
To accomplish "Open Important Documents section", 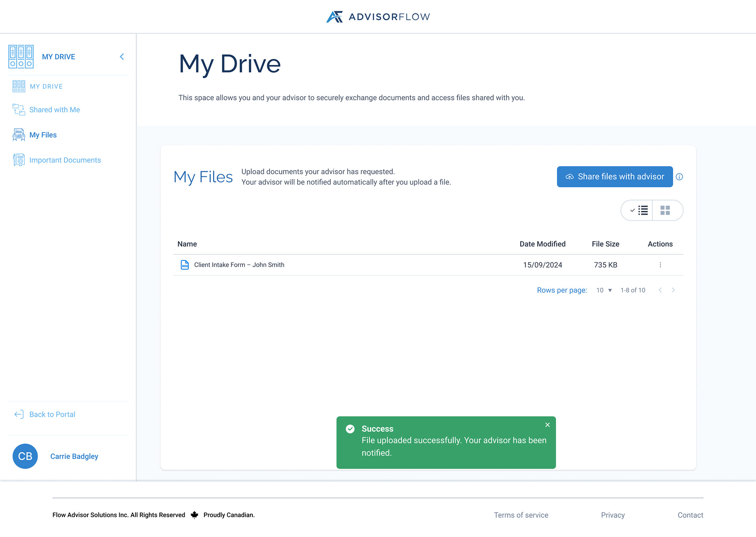I will (65, 160).
